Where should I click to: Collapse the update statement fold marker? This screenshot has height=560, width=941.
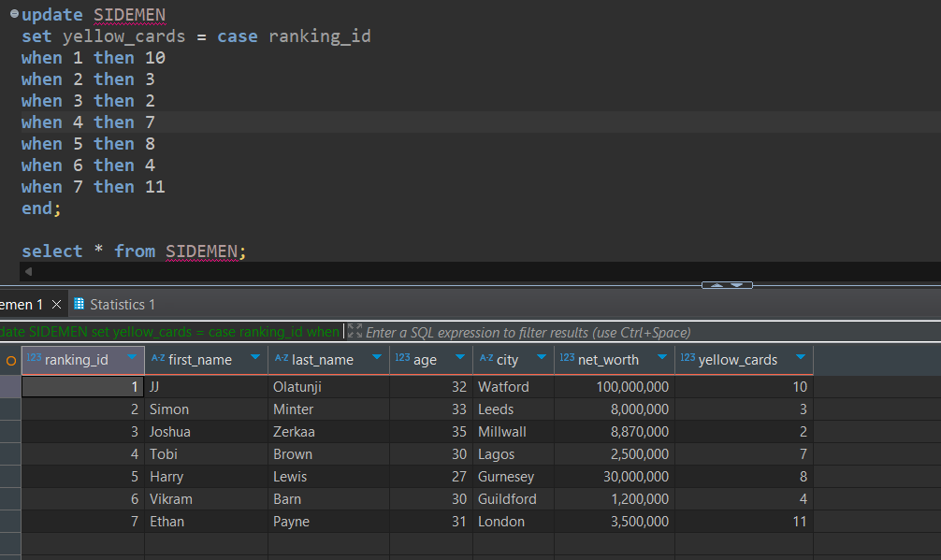point(14,13)
